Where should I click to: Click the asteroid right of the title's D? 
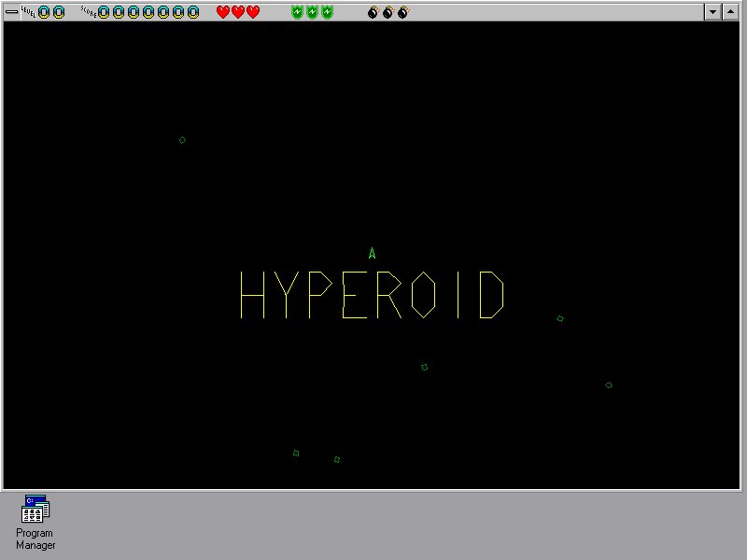[560, 318]
